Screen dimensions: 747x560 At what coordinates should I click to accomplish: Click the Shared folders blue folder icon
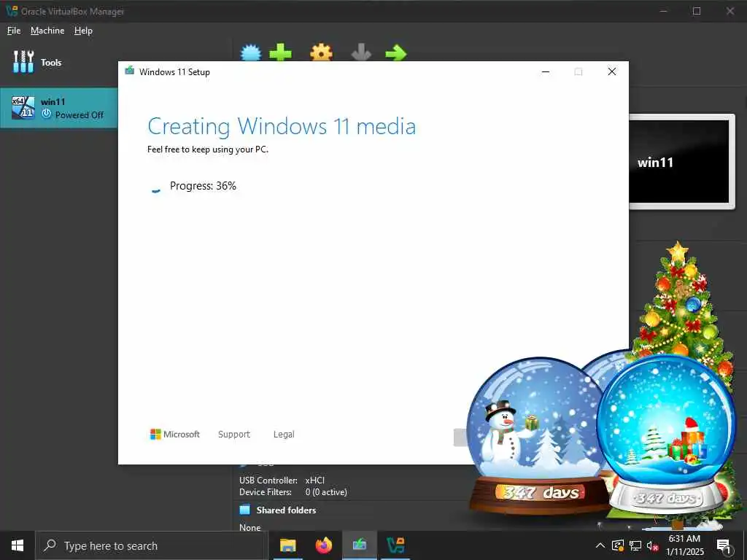pyautogui.click(x=245, y=510)
